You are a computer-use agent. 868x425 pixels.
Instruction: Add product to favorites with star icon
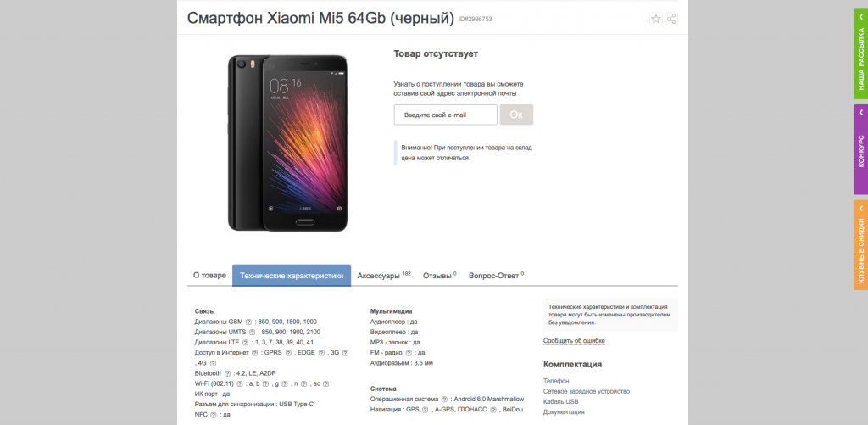[656, 20]
